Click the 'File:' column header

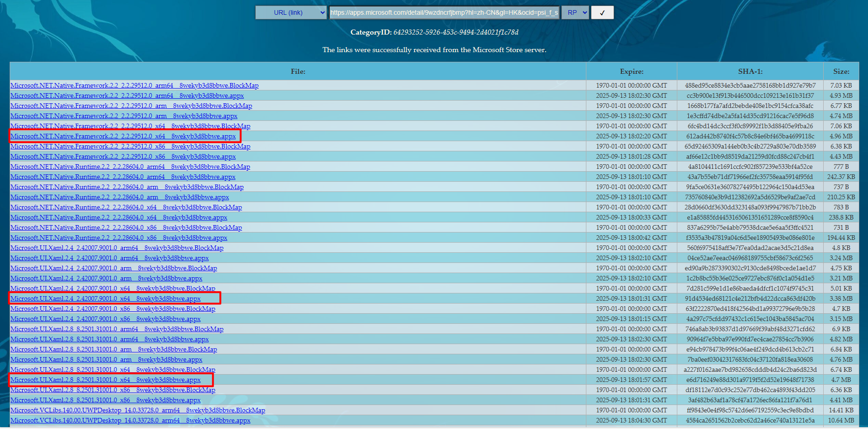[298, 71]
